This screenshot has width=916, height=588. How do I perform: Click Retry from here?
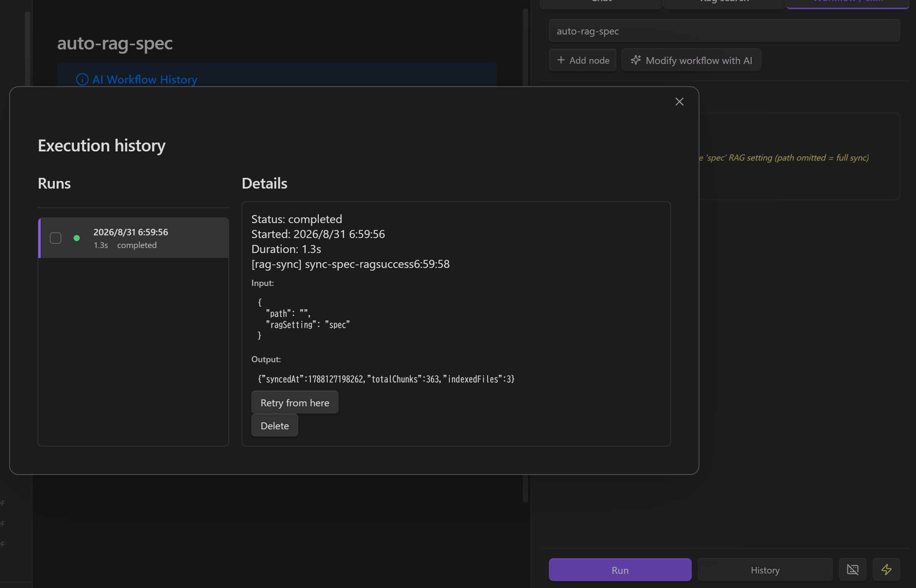[295, 402]
